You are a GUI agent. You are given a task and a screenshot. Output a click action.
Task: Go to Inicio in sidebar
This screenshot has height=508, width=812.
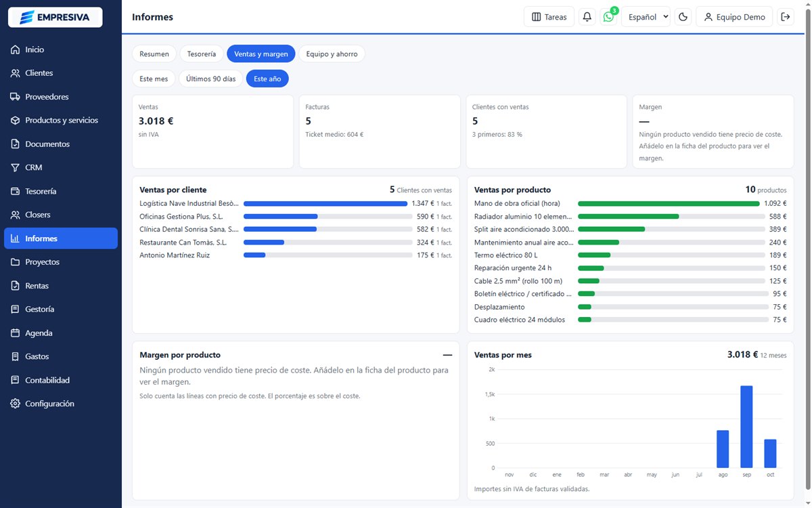(x=61, y=49)
